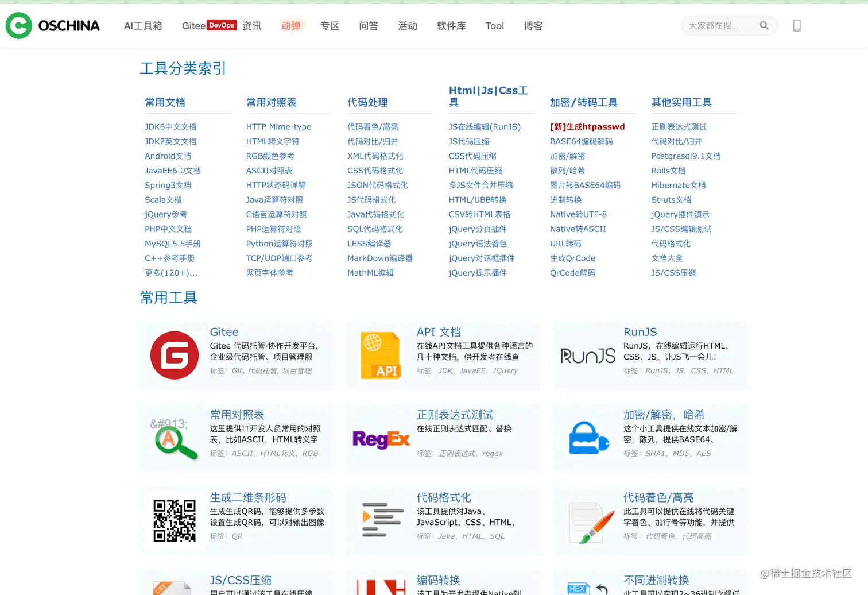Select the highlighted 动弹 nav item

point(291,26)
